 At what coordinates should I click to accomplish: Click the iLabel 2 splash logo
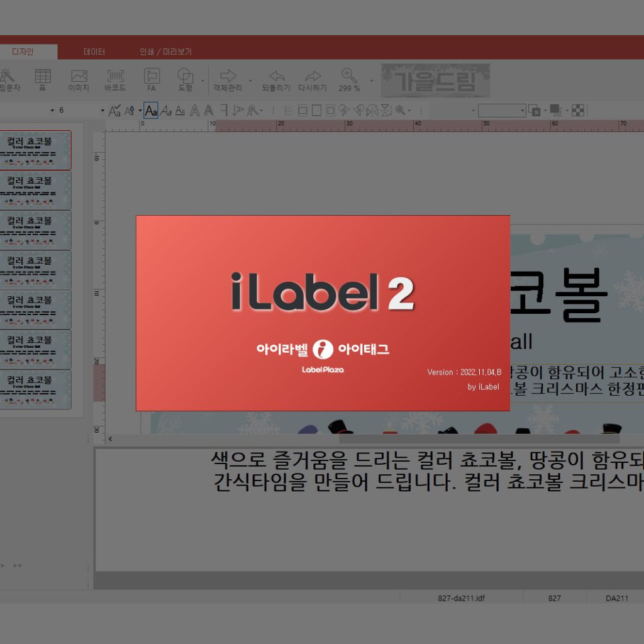tap(323, 292)
